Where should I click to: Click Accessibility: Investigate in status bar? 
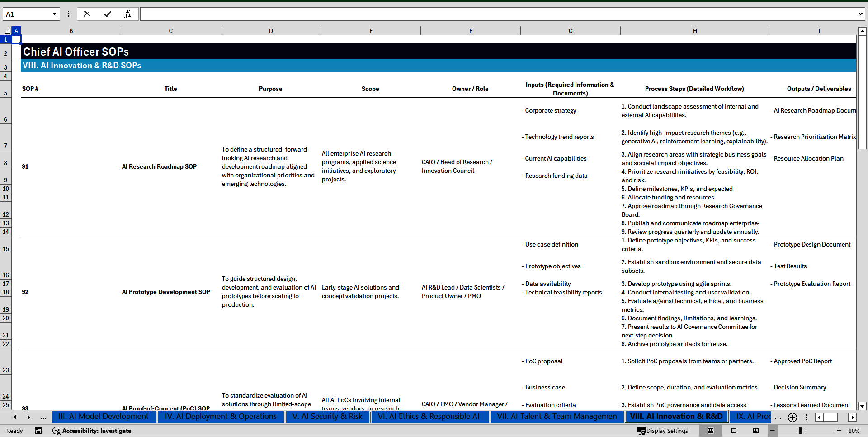point(92,431)
